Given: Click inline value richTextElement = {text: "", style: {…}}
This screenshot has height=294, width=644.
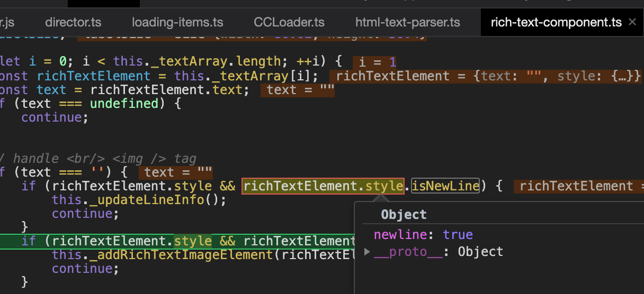Looking at the screenshot, I should pos(485,76).
